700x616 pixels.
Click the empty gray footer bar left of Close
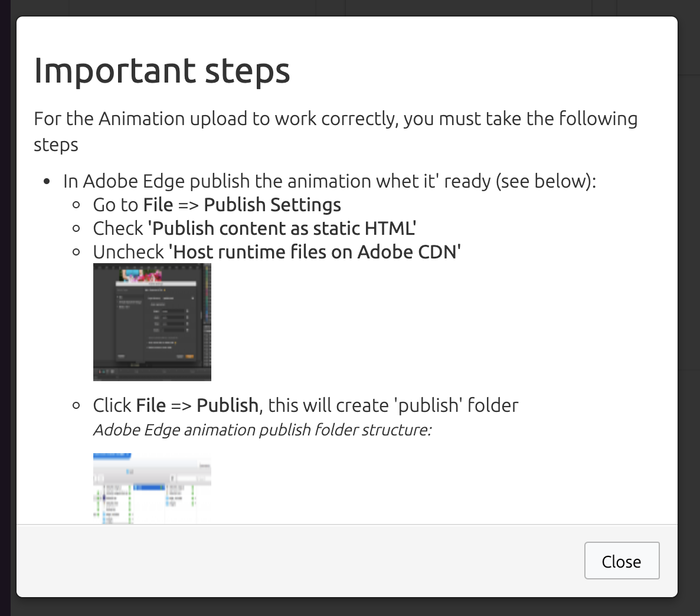300,561
